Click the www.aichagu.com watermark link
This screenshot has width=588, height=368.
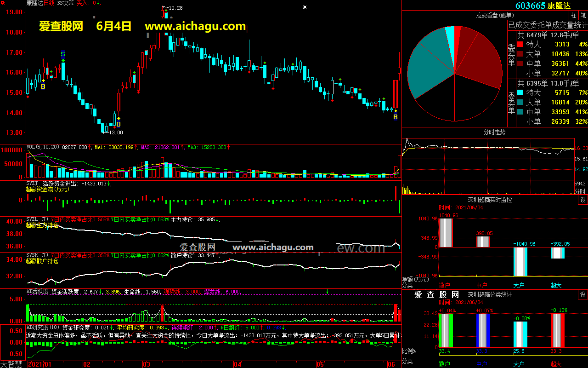click(195, 26)
